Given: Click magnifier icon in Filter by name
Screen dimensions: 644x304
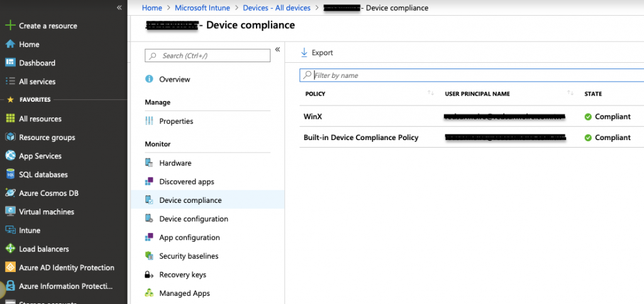Looking at the screenshot, I should (307, 75).
